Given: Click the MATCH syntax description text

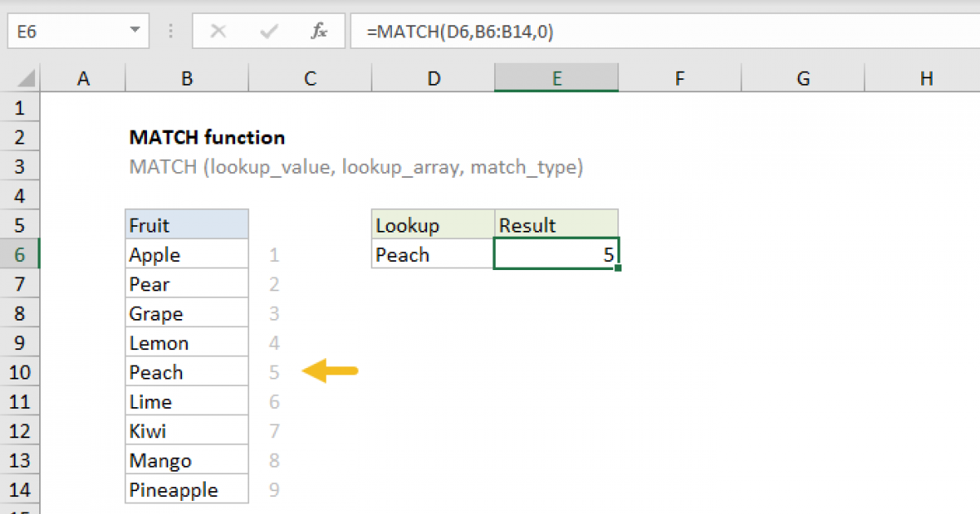Looking at the screenshot, I should pyautogui.click(x=356, y=167).
